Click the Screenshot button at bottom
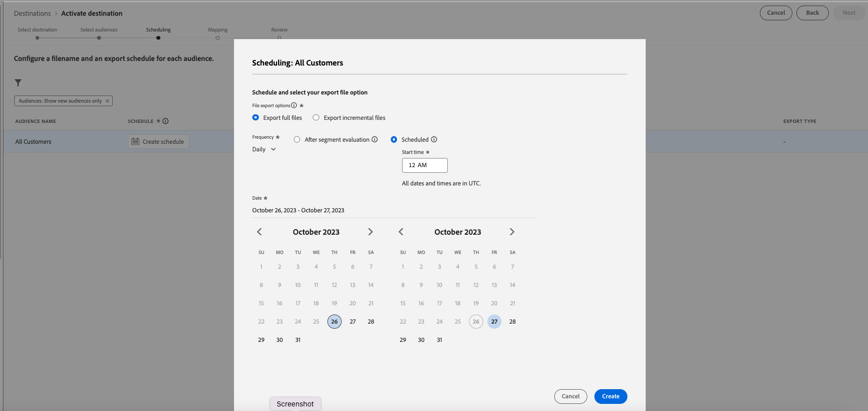868x411 pixels. [295, 404]
